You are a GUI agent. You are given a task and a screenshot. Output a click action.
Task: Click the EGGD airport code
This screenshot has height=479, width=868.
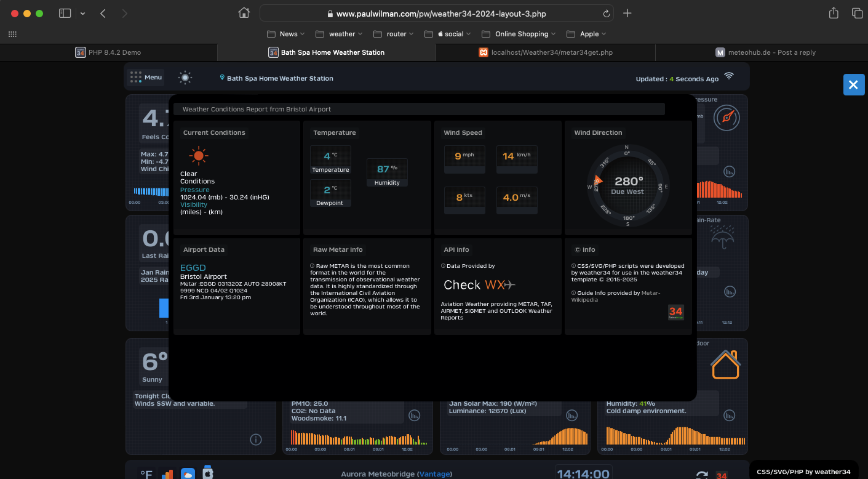pyautogui.click(x=193, y=268)
